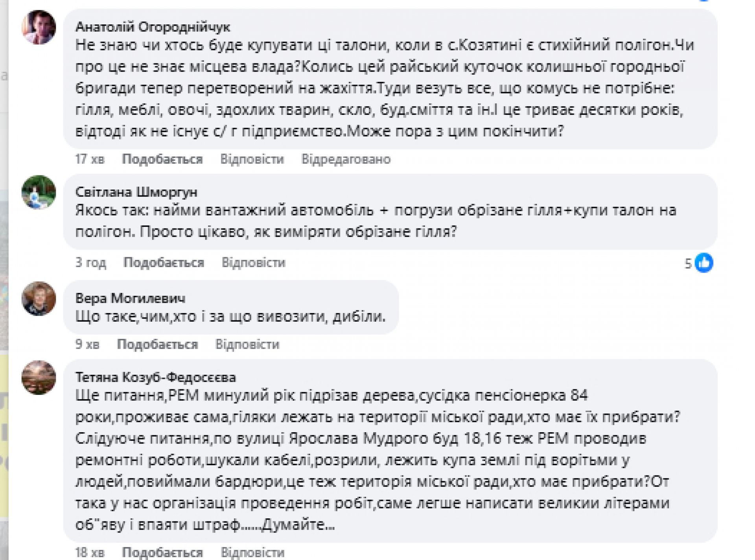Like Анатолій Огороднійчук's comment

pyautogui.click(x=162, y=159)
